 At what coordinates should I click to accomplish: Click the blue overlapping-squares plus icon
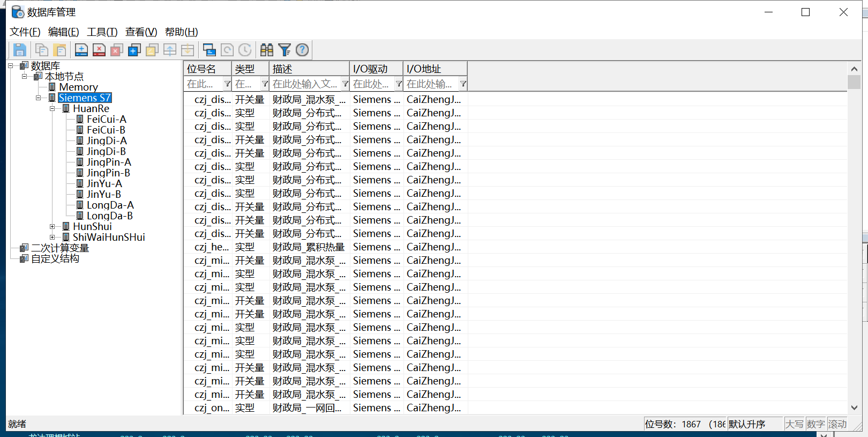pyautogui.click(x=134, y=50)
